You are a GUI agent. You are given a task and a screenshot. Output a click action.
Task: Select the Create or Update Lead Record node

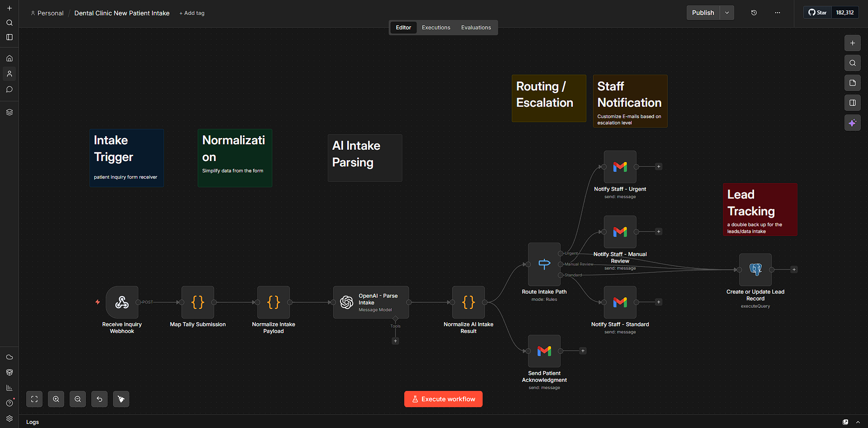coord(755,269)
